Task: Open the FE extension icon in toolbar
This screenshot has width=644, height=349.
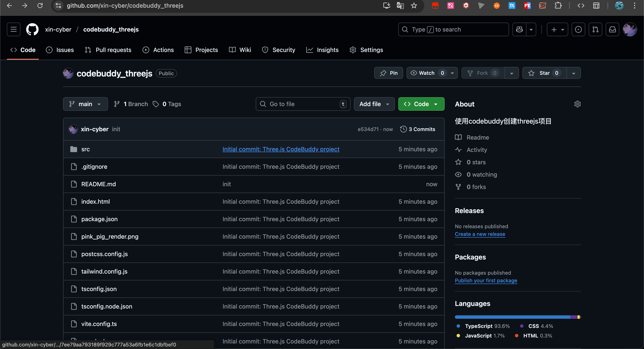Action: (527, 6)
